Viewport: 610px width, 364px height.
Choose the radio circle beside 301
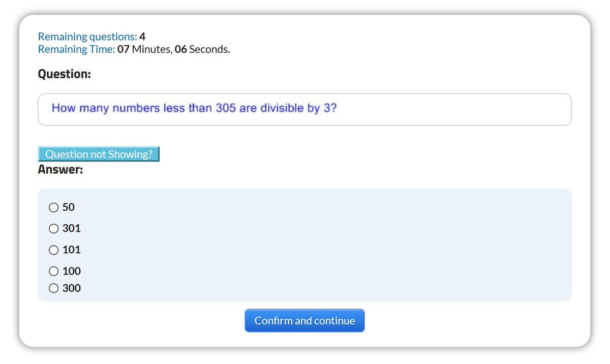coord(53,228)
